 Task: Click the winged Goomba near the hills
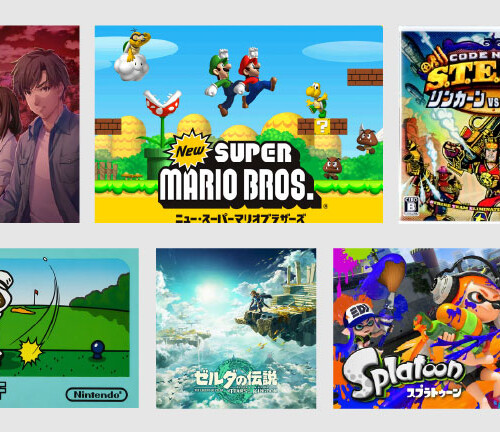(368, 140)
